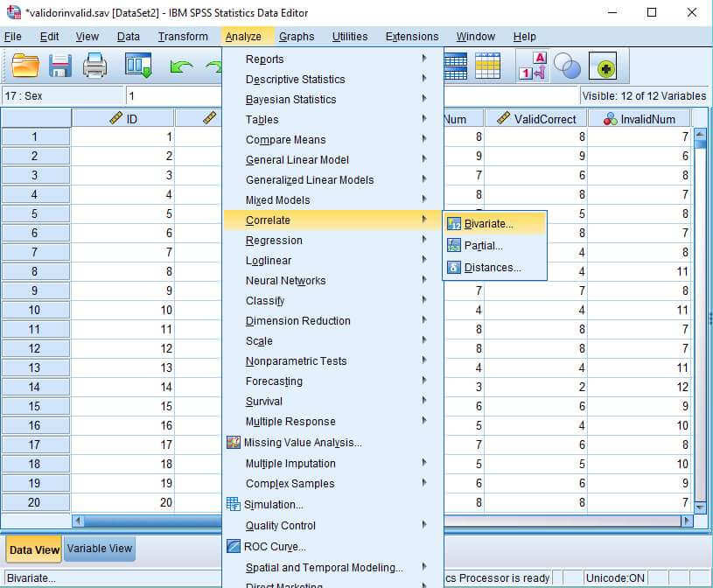This screenshot has height=588, width=713.
Task: Select the ROC Curve menu item
Action: pos(332,546)
